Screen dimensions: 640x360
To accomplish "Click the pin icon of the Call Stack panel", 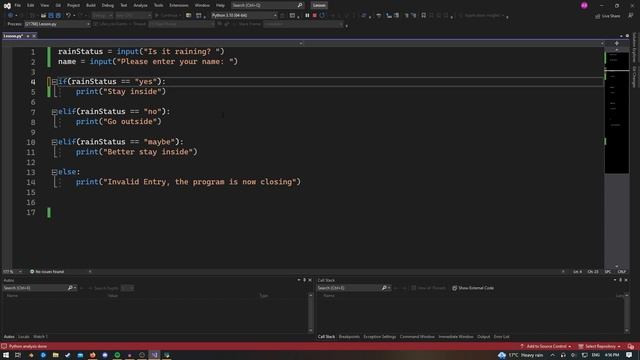I will click(620, 280).
